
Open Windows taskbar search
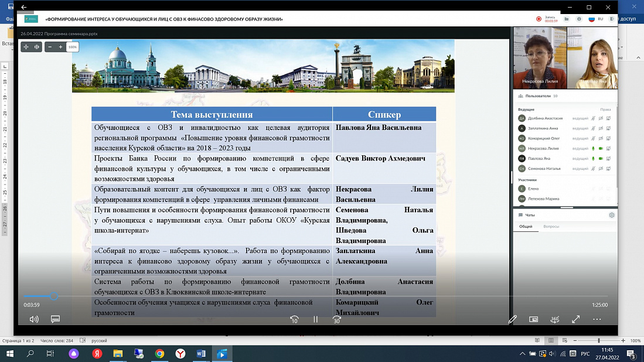[30, 353]
